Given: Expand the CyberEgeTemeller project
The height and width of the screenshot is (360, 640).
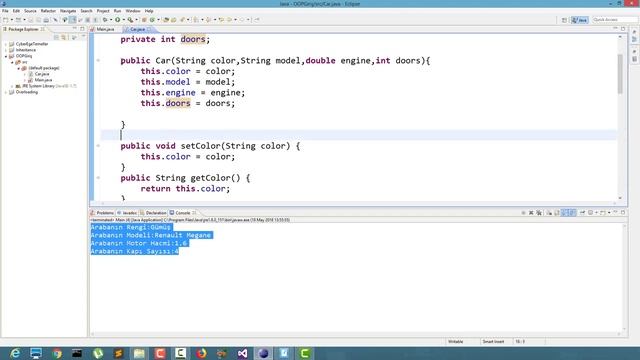Looking at the screenshot, I should [x=6, y=44].
